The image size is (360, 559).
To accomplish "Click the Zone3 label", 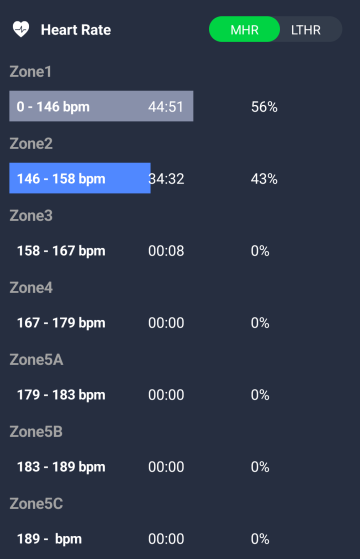I will (x=31, y=216).
